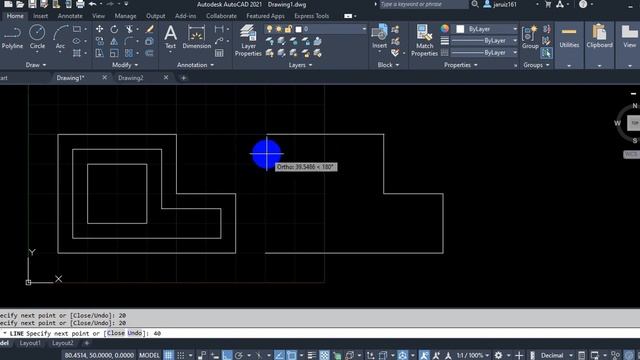Open the Express Tools ribbon tab
This screenshot has width=640, height=360.
tap(311, 16)
